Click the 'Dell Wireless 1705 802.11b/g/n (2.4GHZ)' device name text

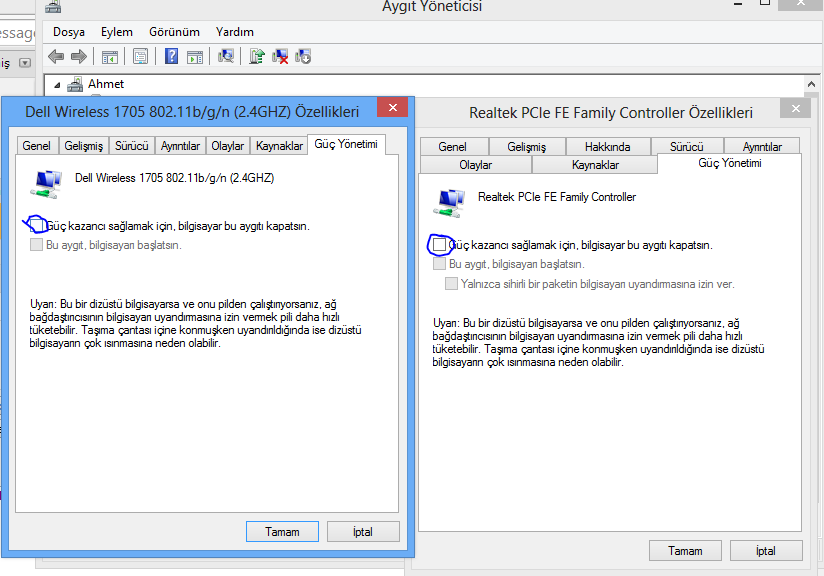pos(174,178)
